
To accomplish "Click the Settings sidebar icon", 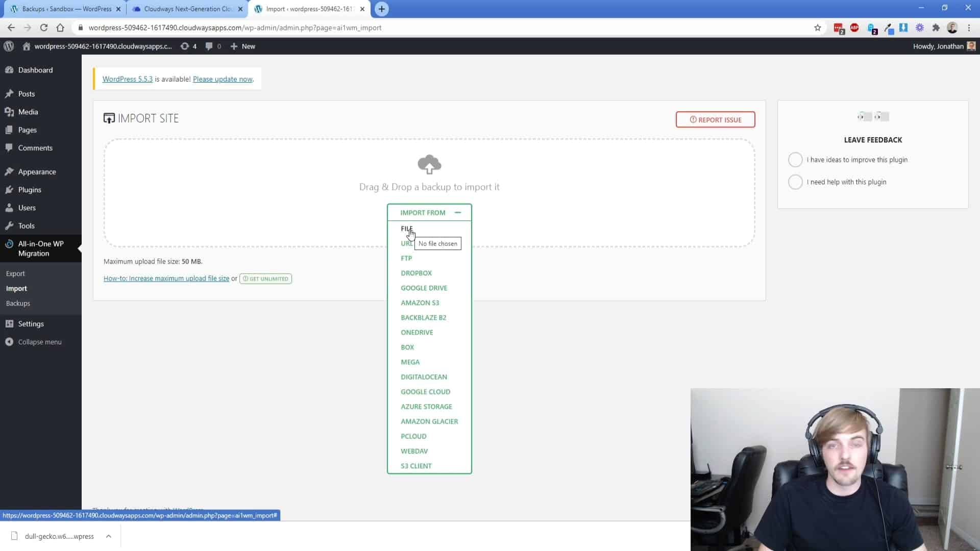I will click(x=9, y=324).
